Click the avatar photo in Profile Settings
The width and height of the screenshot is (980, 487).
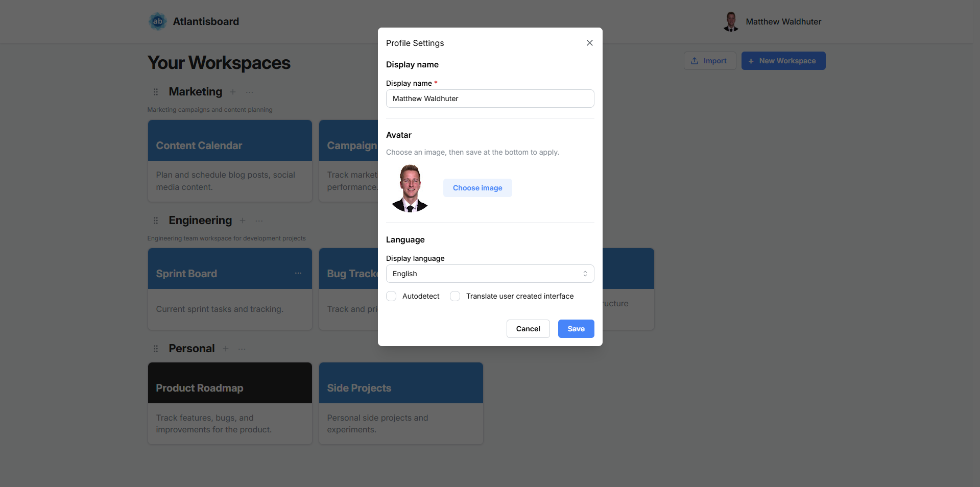point(410,188)
